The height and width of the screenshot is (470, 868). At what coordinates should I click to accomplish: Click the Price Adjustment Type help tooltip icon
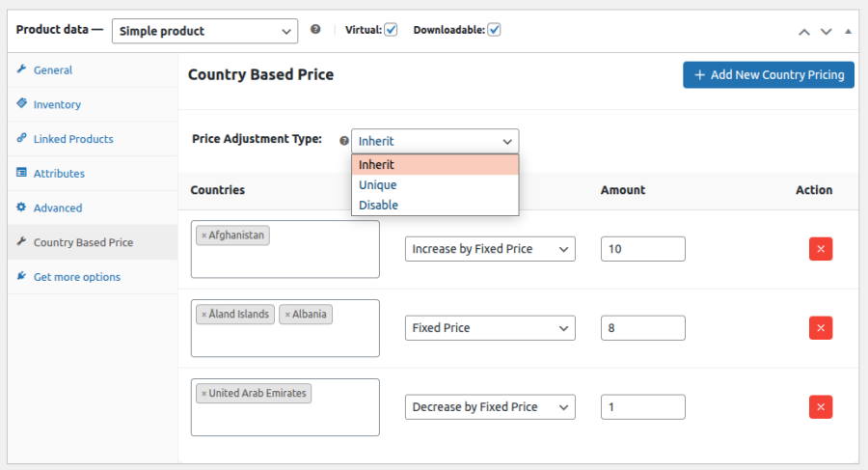pyautogui.click(x=343, y=141)
